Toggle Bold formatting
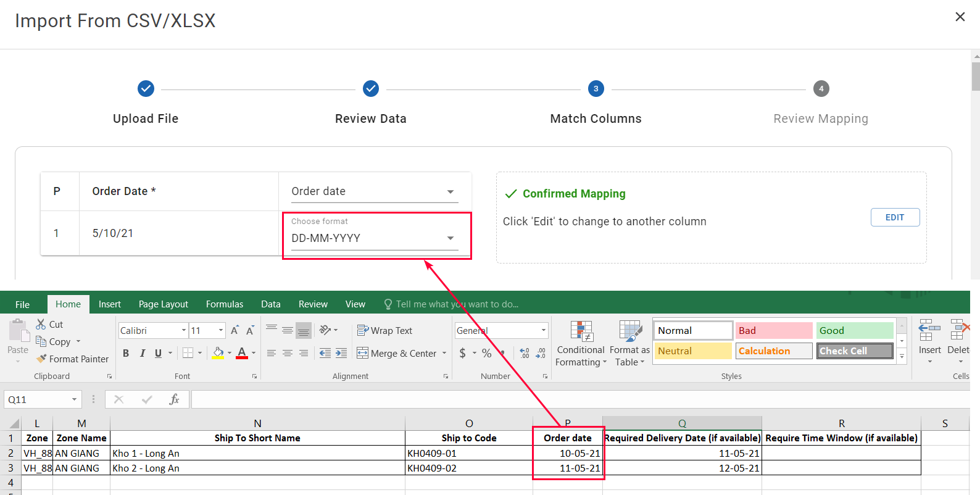Screen dimensions: 980x495 click(126, 353)
